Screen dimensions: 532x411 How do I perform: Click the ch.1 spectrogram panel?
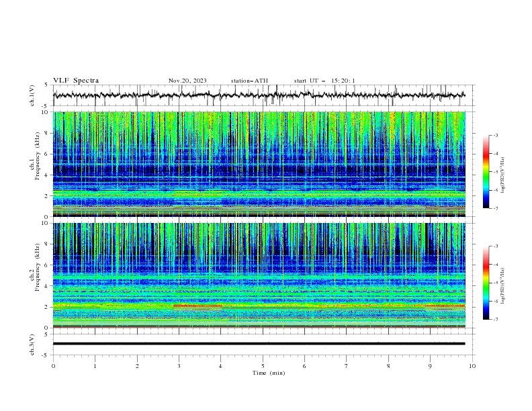[x=259, y=164]
